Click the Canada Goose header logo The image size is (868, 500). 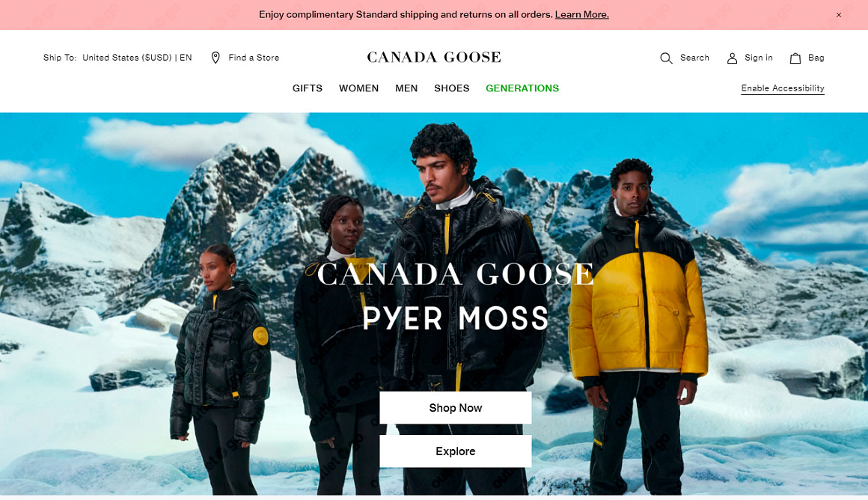point(434,57)
